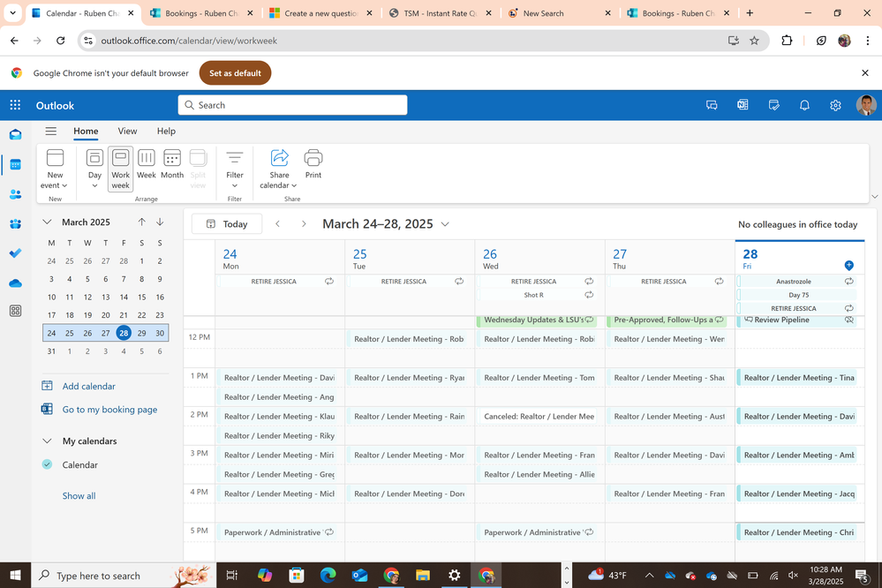Print the calendar
The width and height of the screenshot is (882, 588).
coord(313,163)
